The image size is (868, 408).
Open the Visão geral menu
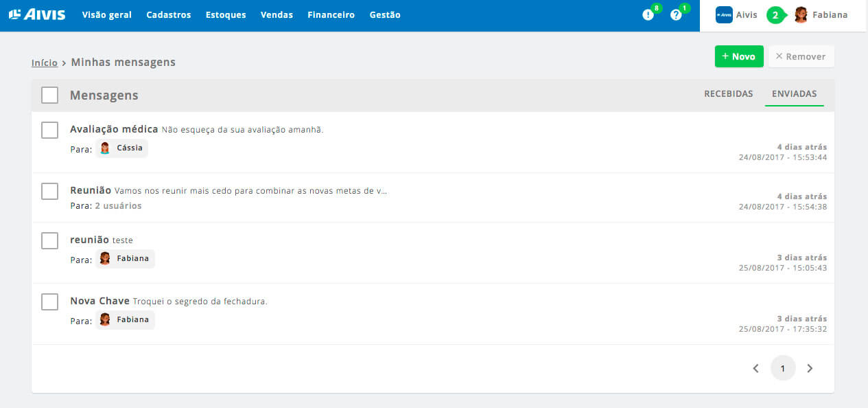107,14
